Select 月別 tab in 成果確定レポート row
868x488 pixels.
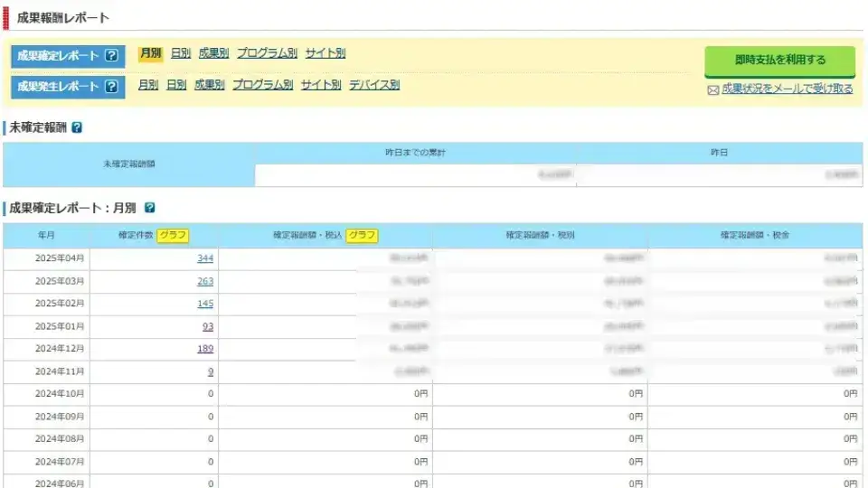click(x=150, y=53)
